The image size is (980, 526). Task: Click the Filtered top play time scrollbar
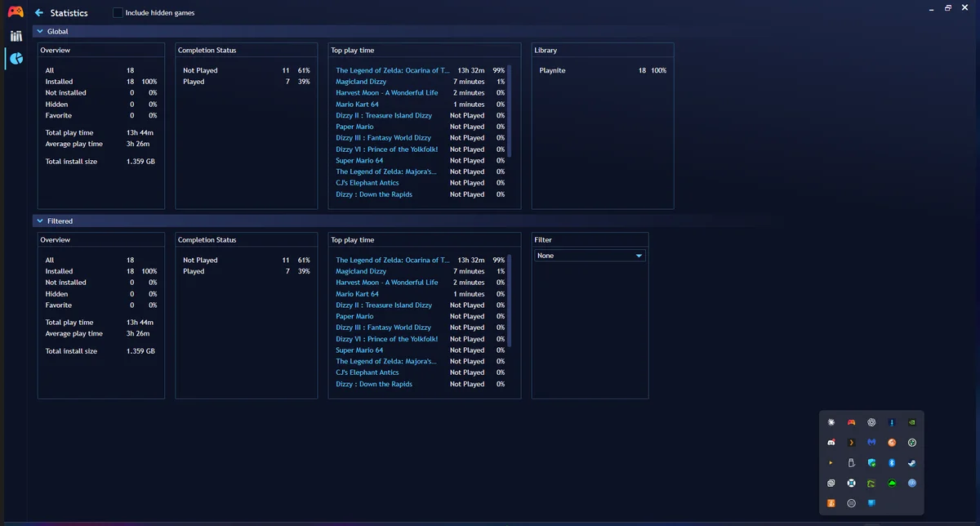[x=510, y=301]
